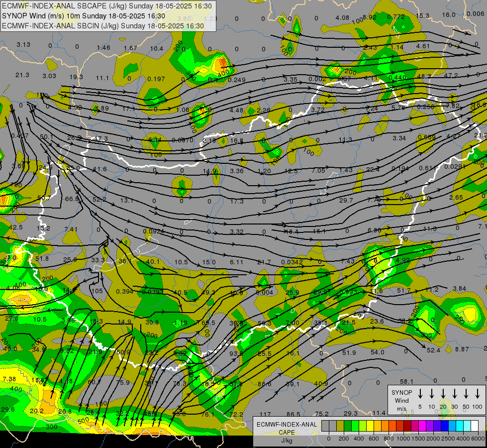This screenshot has width=487, height=448.
Task: Click the map value 93.5
Action: [236, 354]
